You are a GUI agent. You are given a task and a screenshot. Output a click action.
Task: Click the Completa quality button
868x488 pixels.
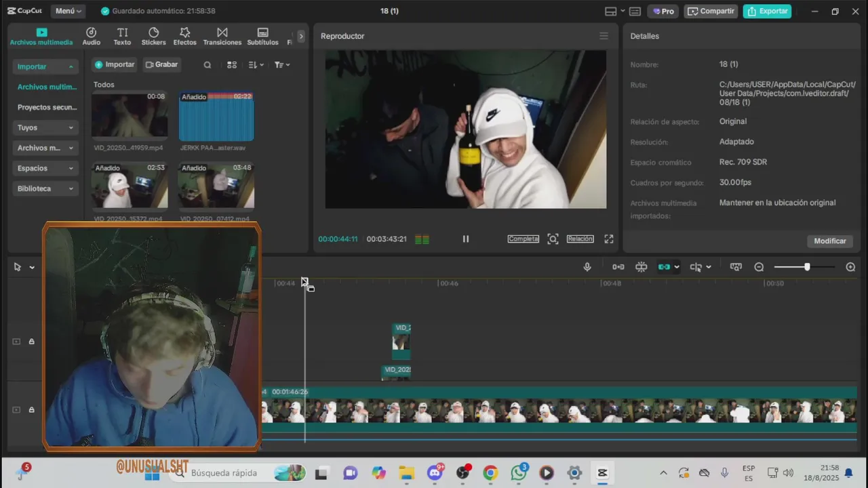(524, 239)
